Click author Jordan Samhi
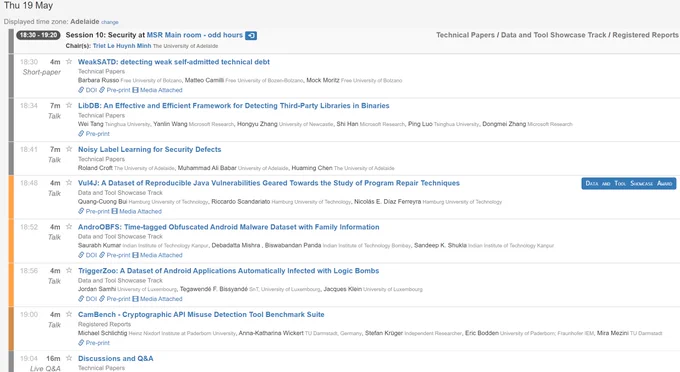The height and width of the screenshot is (372, 680). (x=97, y=290)
